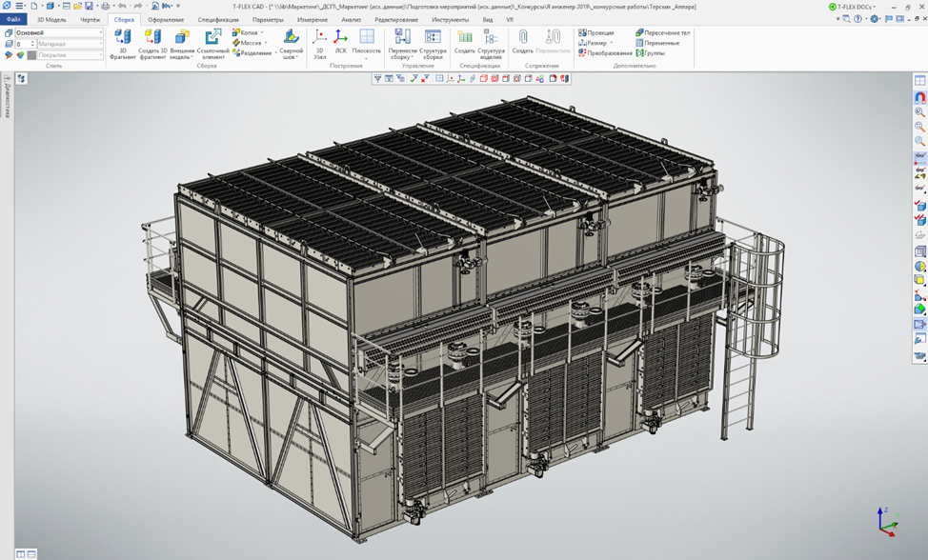Screen dimensions: 928x560
Task: Expand the Массив dropdown
Action: 266,43
